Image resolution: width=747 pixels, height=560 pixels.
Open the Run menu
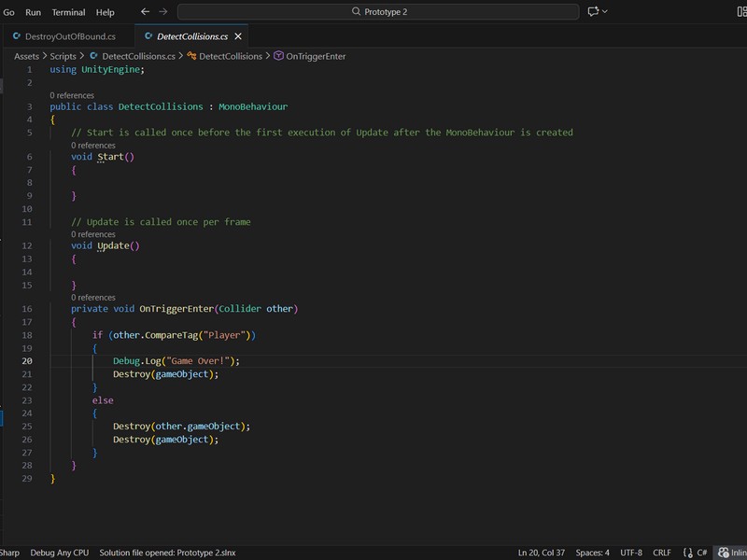click(x=33, y=12)
